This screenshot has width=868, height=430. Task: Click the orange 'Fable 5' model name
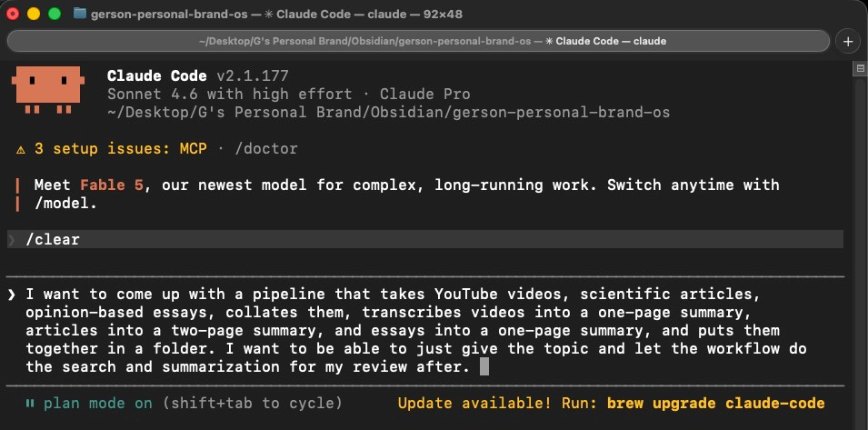click(112, 185)
